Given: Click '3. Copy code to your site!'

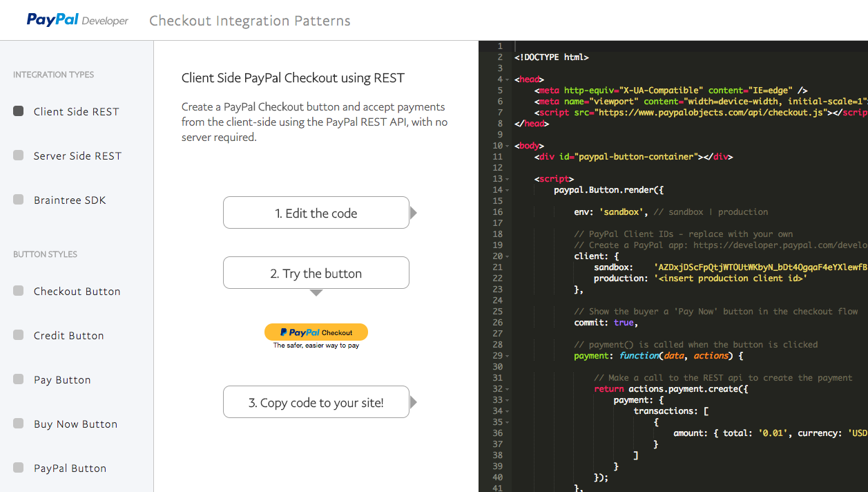Looking at the screenshot, I should pyautogui.click(x=316, y=402).
